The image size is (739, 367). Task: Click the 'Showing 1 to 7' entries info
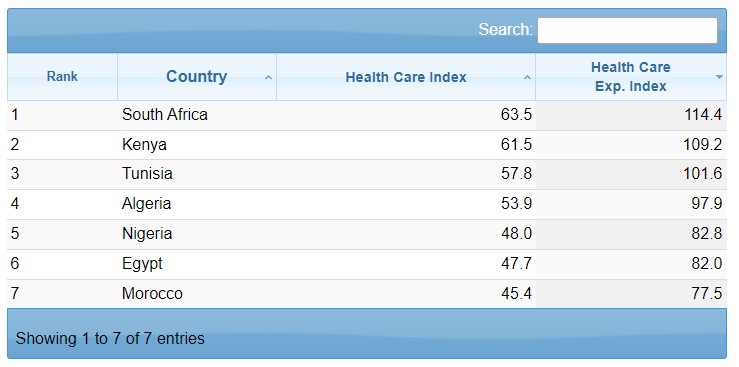tap(110, 338)
